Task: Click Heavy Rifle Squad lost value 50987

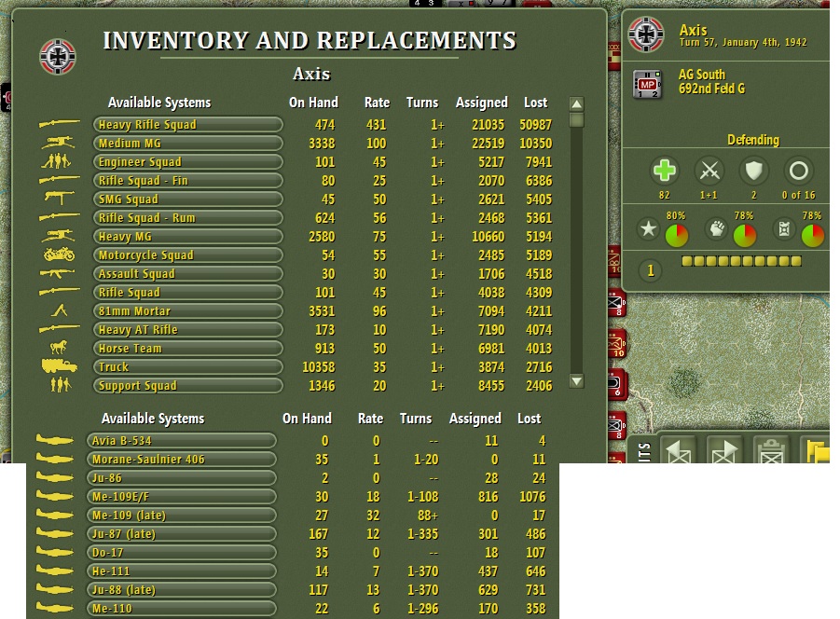Action: point(536,125)
